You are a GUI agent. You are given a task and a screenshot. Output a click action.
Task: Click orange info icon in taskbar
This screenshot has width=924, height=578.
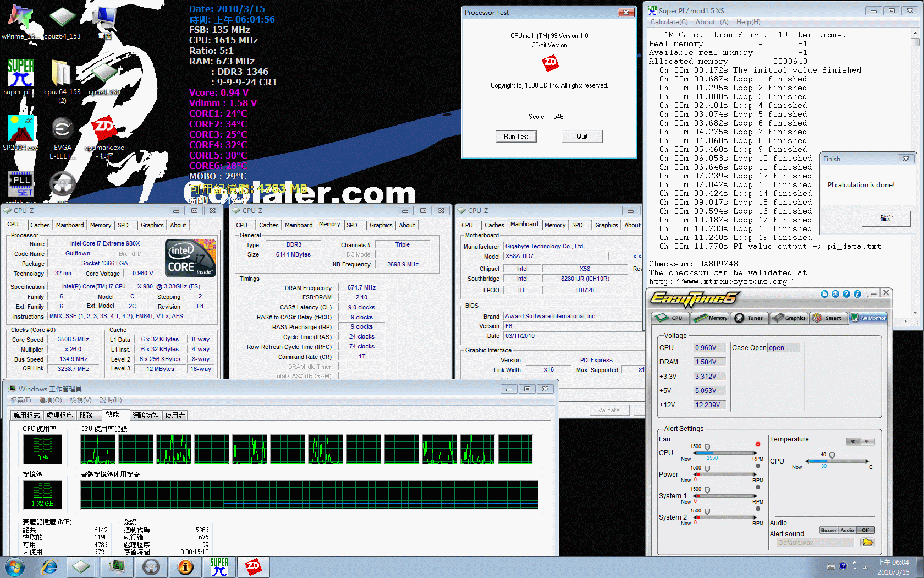(185, 566)
